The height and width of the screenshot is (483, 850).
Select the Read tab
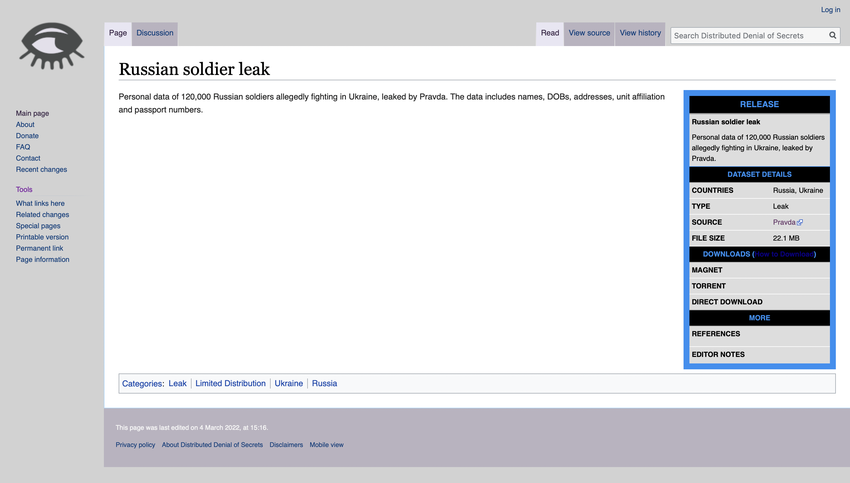pyautogui.click(x=550, y=33)
